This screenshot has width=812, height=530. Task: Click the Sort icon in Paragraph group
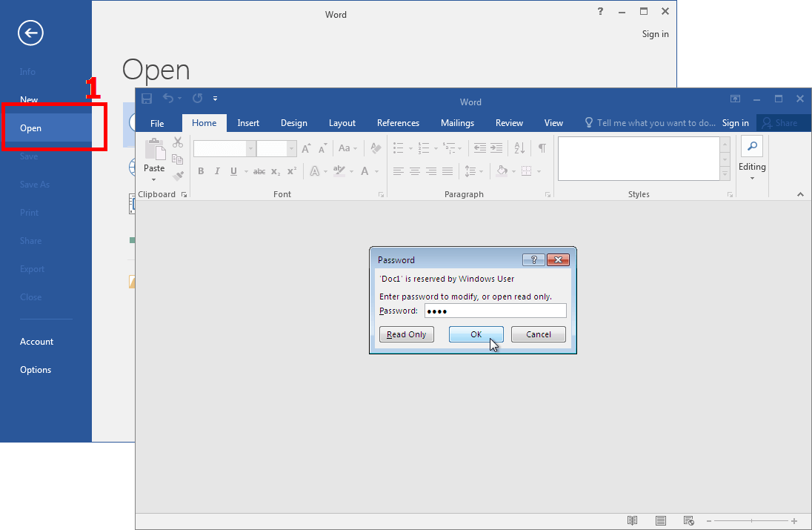click(520, 148)
